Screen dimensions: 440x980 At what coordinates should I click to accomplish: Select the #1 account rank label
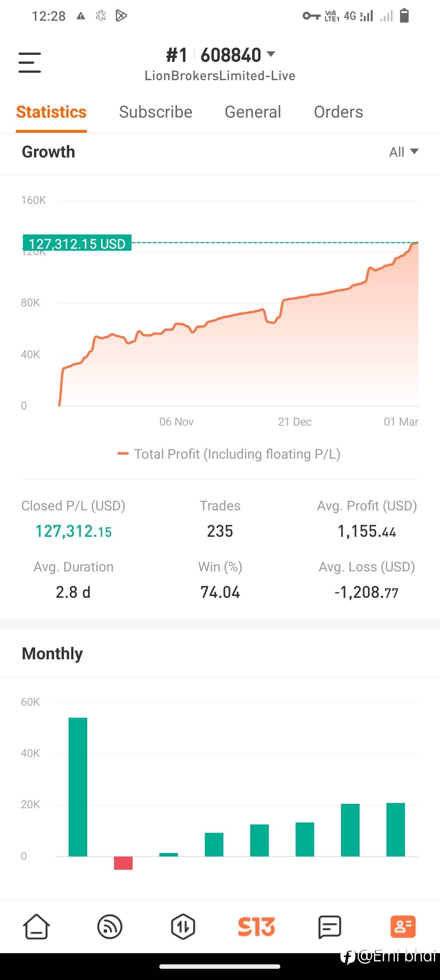coord(177,55)
